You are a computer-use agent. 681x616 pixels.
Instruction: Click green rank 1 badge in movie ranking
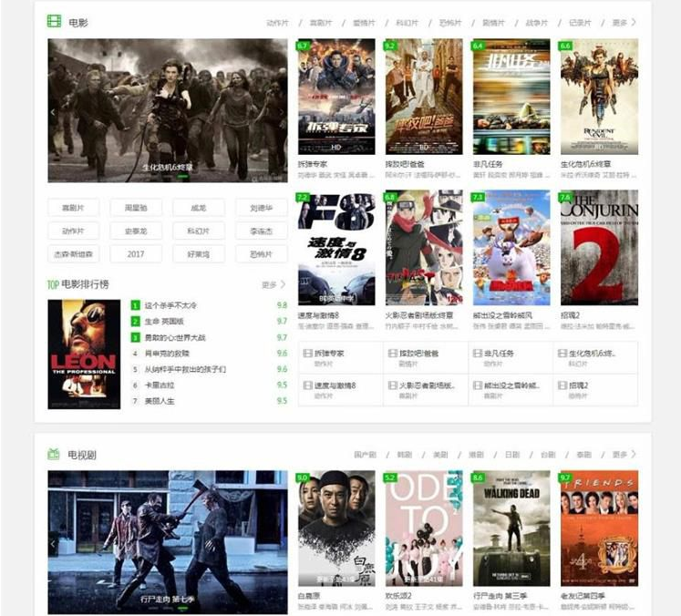[x=135, y=305]
